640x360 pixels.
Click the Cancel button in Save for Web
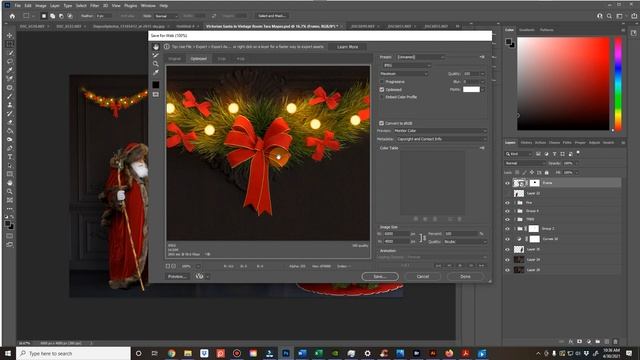423,277
